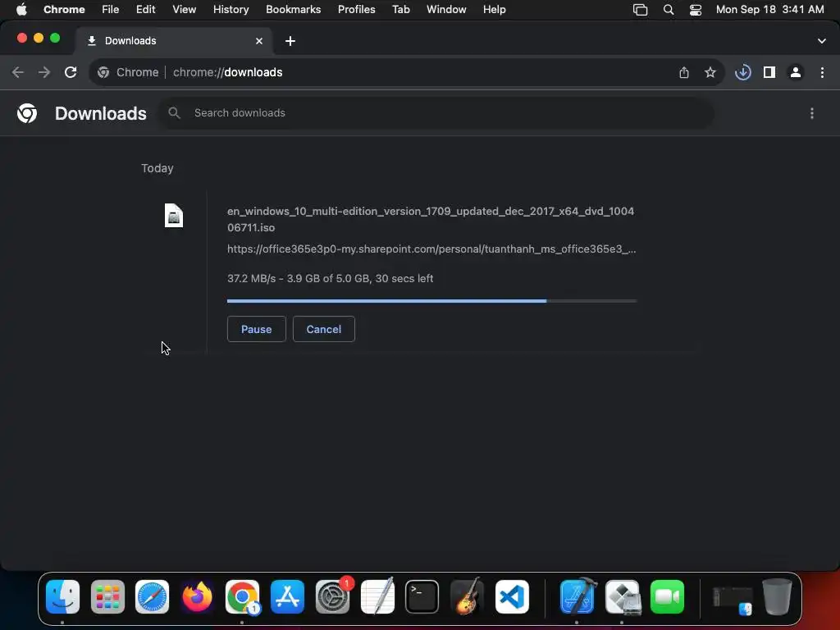Viewport: 840px width, 630px height.
Task: Launch GarageBand from the dock
Action: 467,597
